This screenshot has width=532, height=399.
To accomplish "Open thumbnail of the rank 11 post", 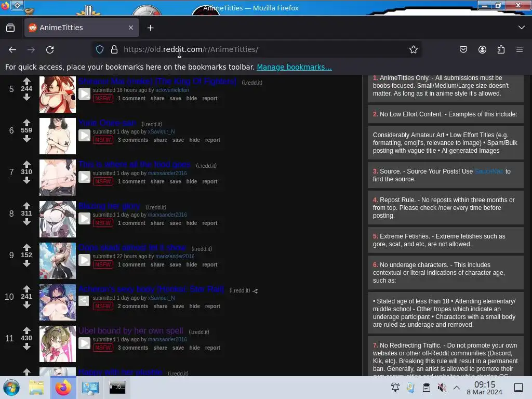I will pos(58,344).
